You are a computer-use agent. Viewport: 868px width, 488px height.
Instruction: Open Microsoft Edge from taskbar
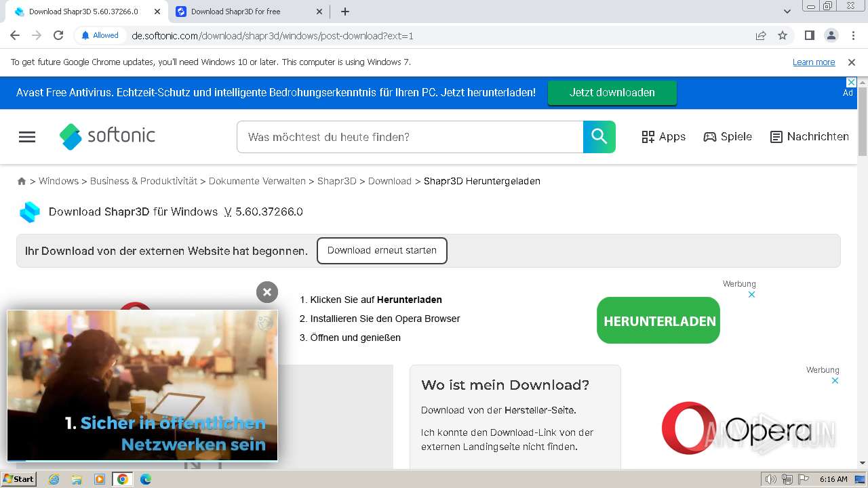point(146,479)
